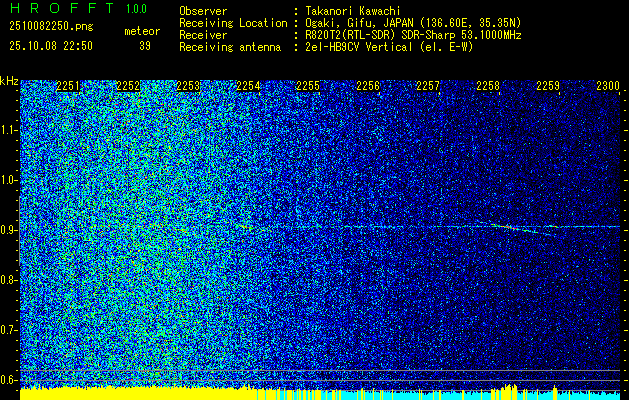The width and height of the screenshot is (629, 400).
Task: Click frequency axis label 0.8
Action: 8,280
